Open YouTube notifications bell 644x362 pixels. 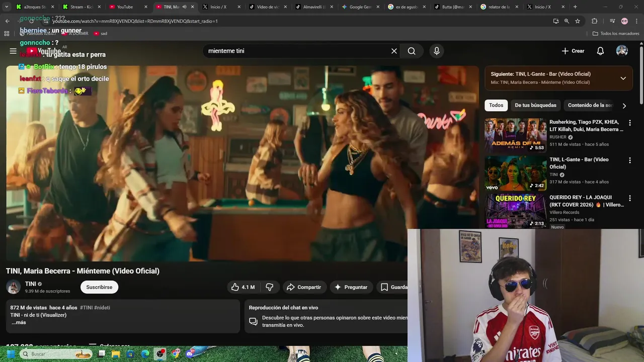[x=600, y=51]
